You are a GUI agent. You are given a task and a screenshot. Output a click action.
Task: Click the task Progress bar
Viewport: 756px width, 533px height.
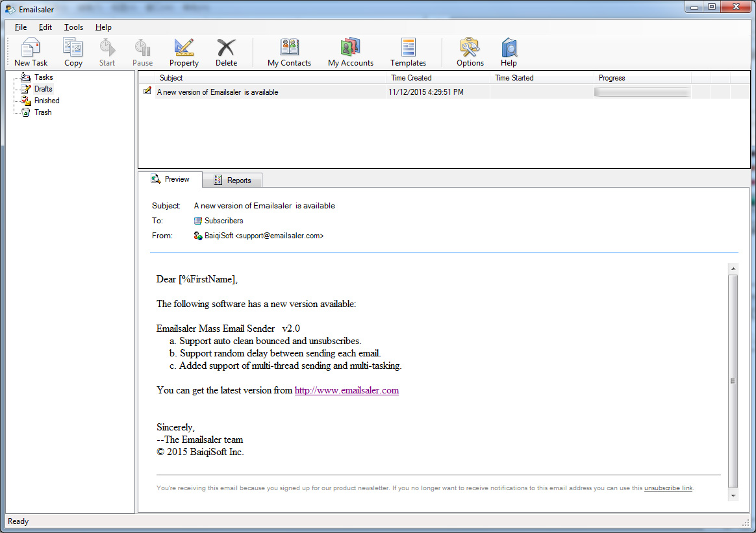[642, 92]
